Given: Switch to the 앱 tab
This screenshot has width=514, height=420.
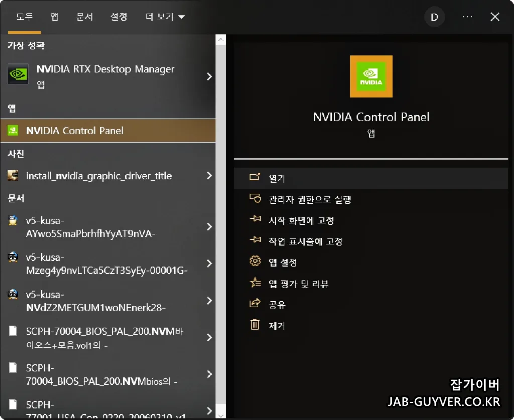Looking at the screenshot, I should (x=54, y=16).
